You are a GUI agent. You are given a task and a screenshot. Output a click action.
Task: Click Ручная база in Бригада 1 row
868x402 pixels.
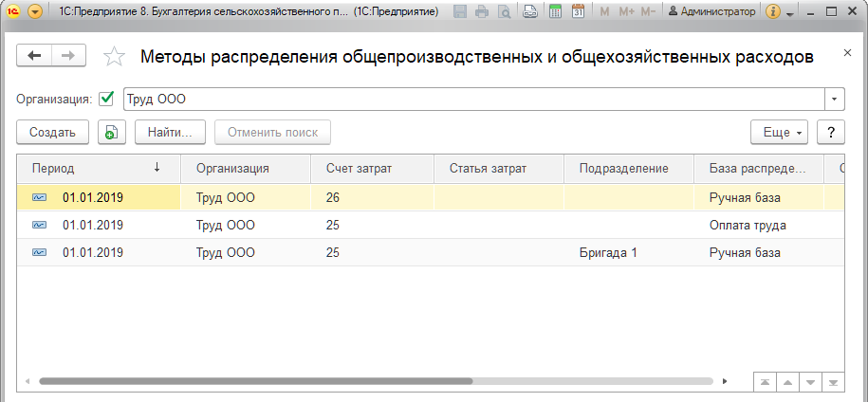click(745, 253)
